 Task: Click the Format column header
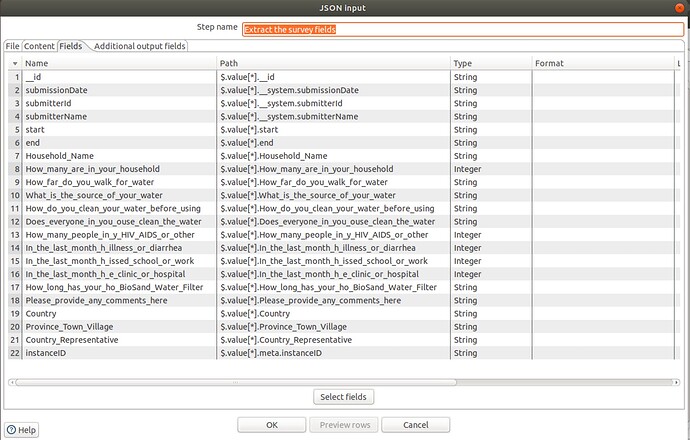(x=603, y=63)
